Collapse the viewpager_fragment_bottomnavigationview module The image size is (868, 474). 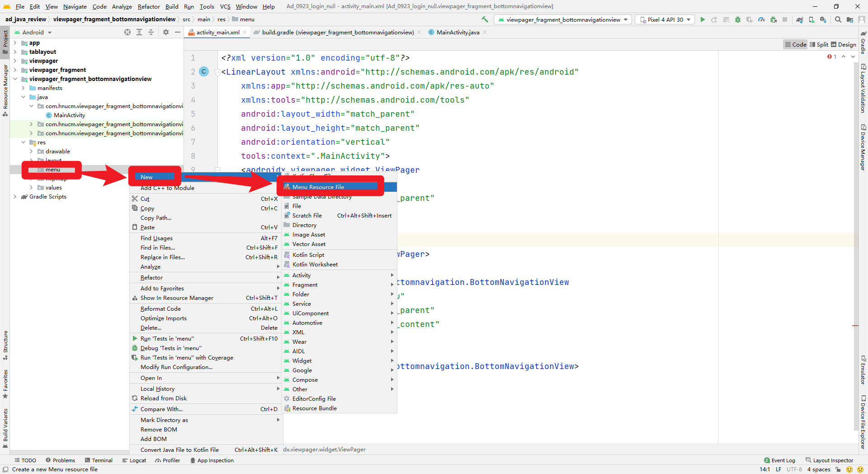(x=15, y=79)
